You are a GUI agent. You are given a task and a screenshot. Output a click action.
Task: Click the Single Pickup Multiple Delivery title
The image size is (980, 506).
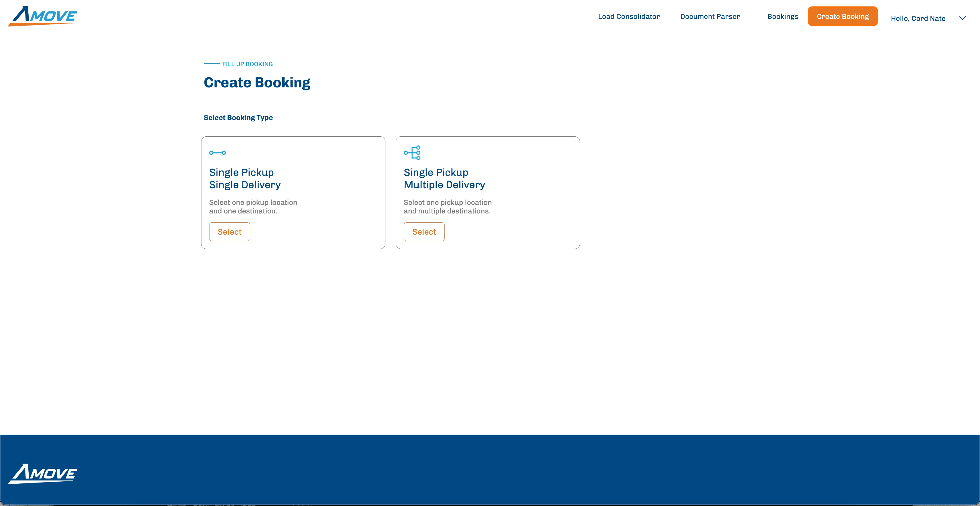[444, 179]
